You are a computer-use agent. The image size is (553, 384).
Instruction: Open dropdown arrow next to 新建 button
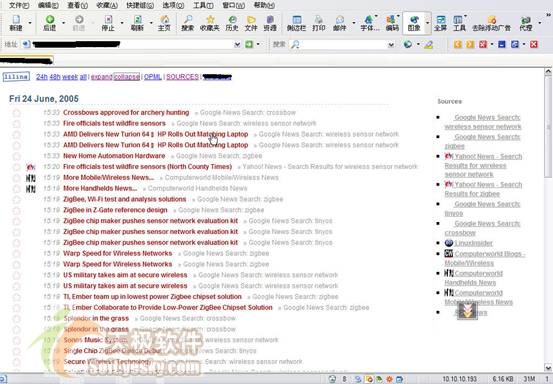(x=30, y=23)
